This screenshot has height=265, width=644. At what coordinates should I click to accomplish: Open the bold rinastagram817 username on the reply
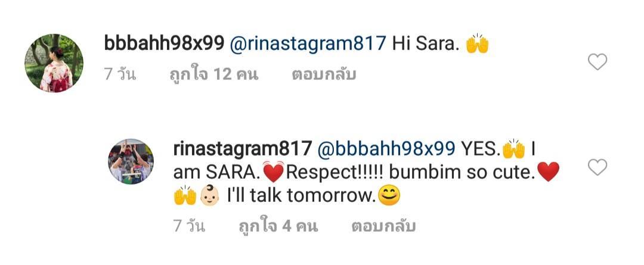tap(243, 149)
